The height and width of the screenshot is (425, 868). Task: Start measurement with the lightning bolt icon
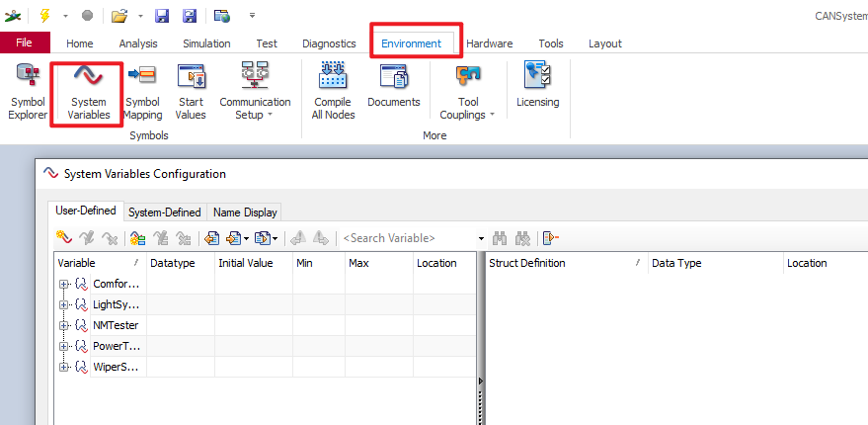click(44, 16)
